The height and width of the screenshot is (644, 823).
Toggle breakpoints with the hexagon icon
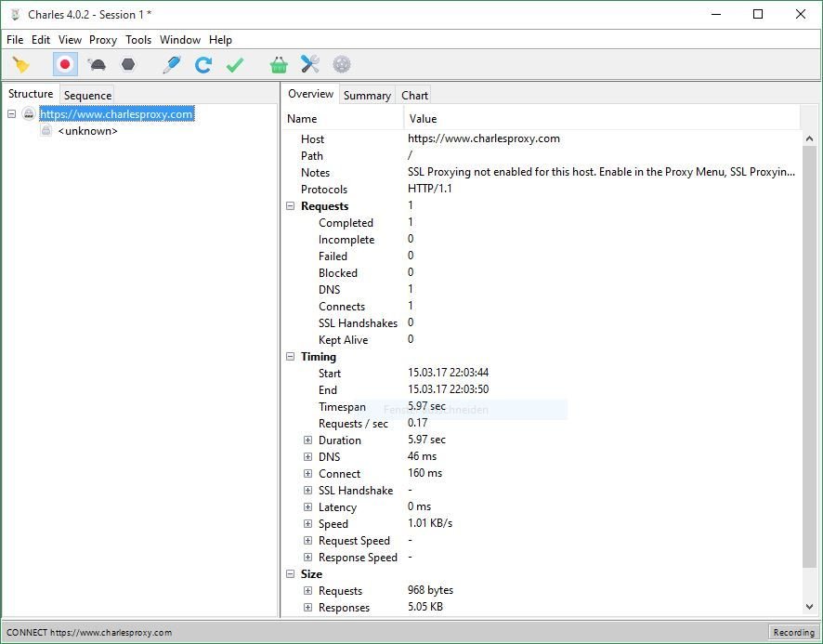click(128, 65)
